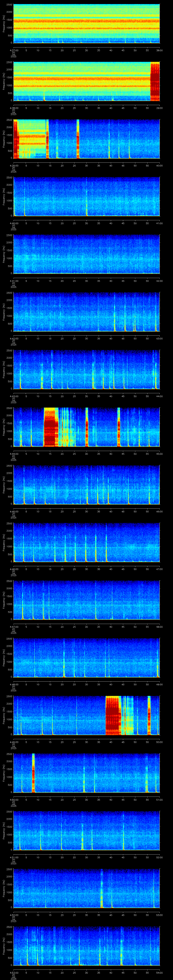This screenshot has width=173, height=980.
Task: Select the spectrogram panel starting at 4:40:00
Action: pos(87,197)
